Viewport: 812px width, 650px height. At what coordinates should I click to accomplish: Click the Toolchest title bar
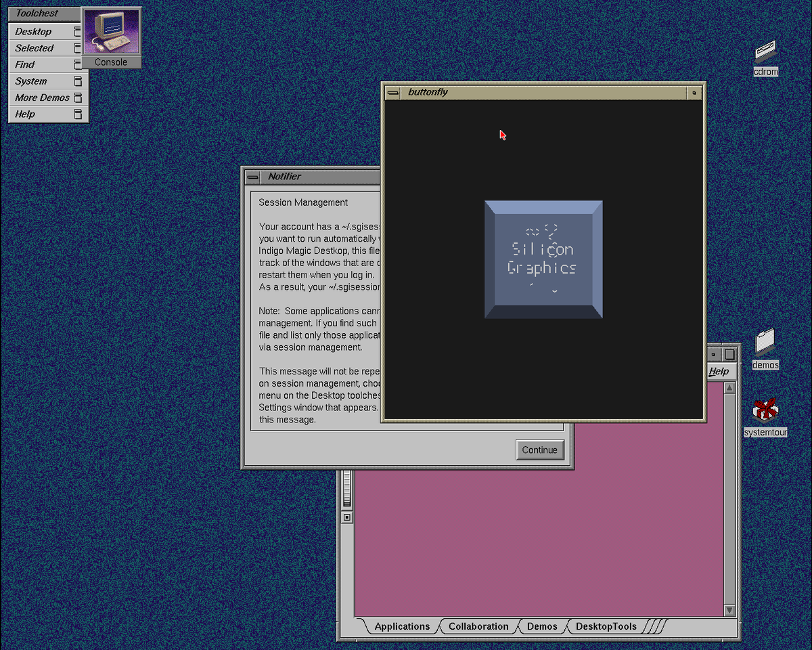(45, 14)
